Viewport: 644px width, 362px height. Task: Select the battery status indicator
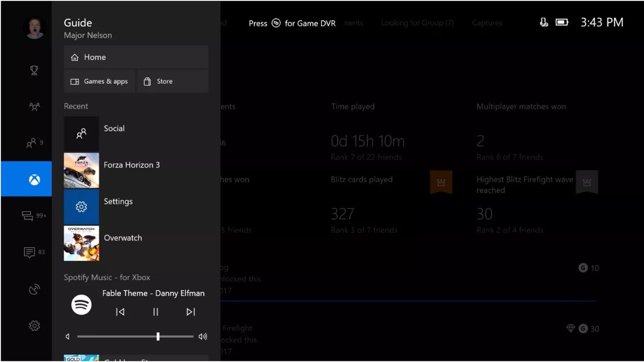coord(561,22)
